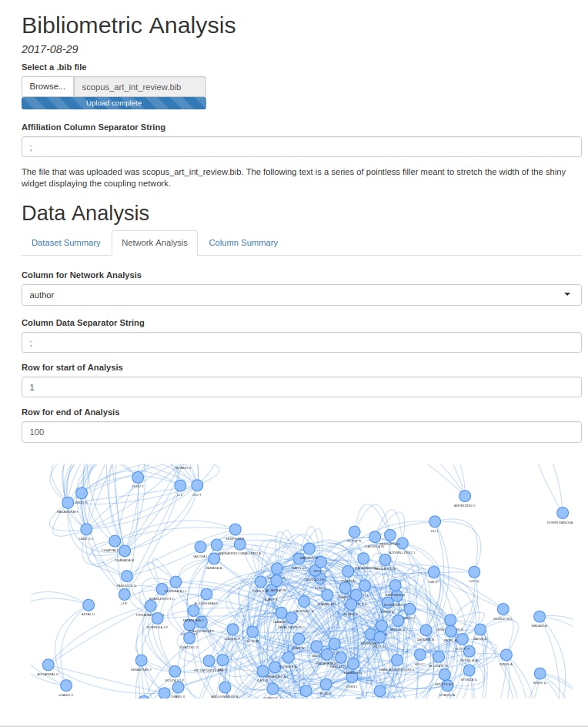Select the AFZAL U. author node

click(x=89, y=605)
